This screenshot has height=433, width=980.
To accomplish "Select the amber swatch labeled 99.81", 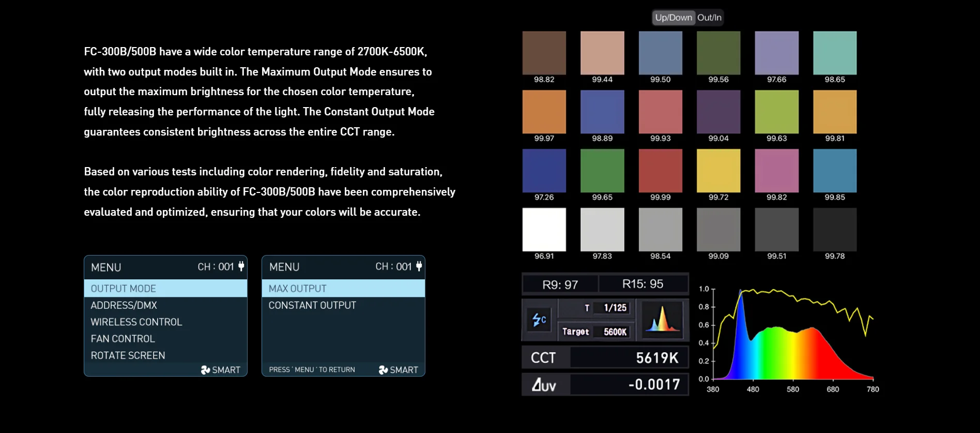I will pyautogui.click(x=835, y=112).
